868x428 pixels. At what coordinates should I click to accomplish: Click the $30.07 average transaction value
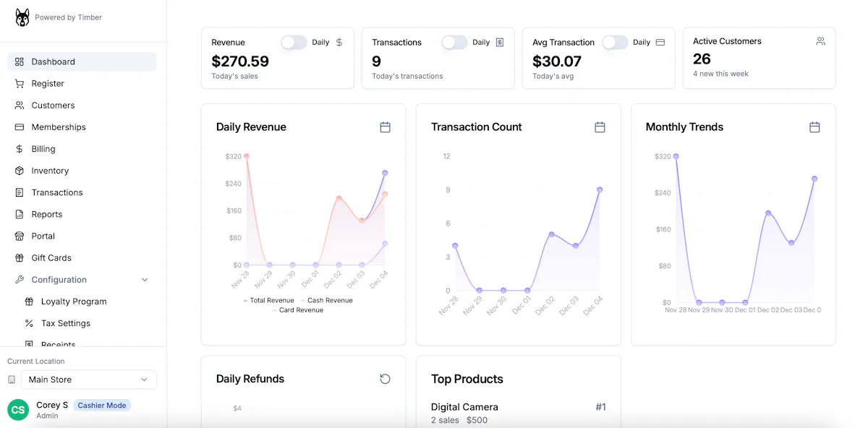coord(557,61)
